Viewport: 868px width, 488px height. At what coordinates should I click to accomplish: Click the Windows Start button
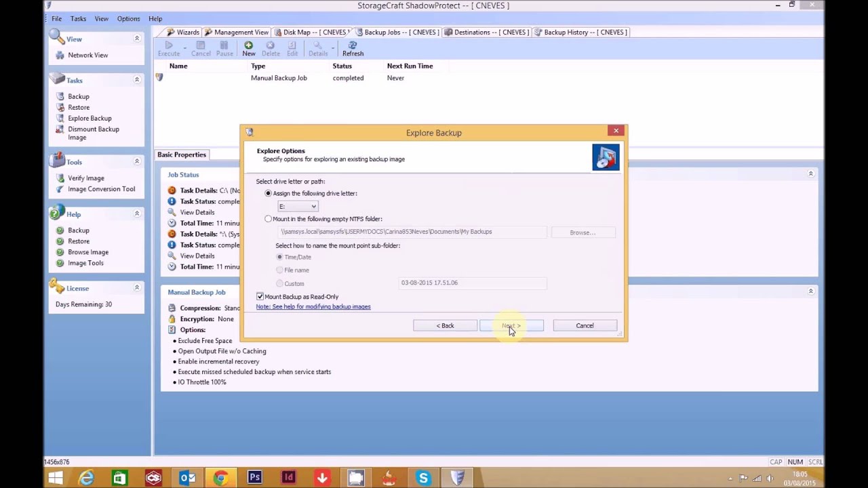(56, 479)
